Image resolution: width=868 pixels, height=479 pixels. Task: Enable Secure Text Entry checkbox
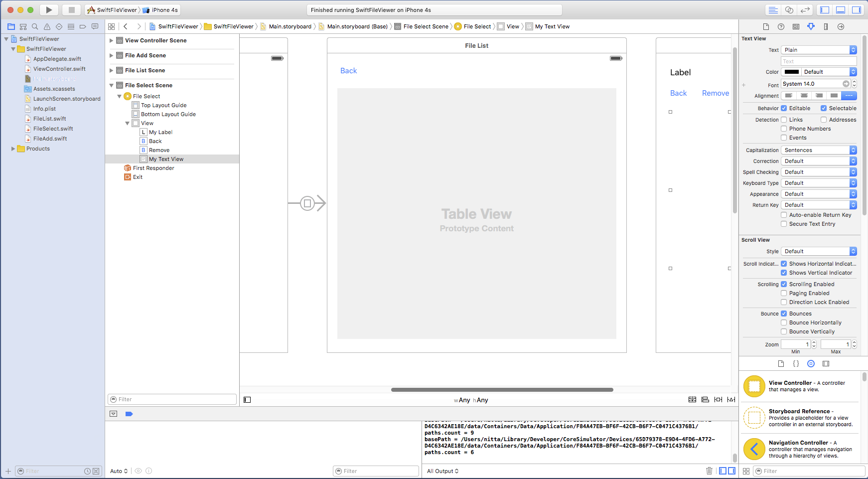[784, 224]
